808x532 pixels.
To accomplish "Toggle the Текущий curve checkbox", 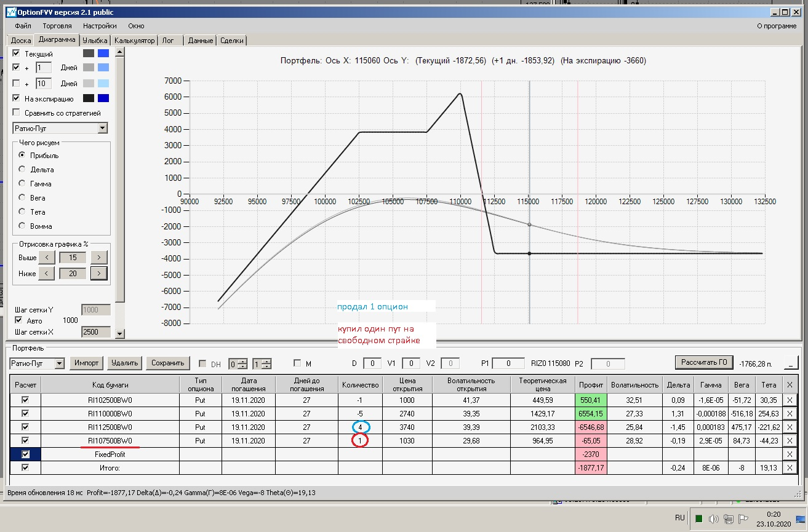I will 17,54.
